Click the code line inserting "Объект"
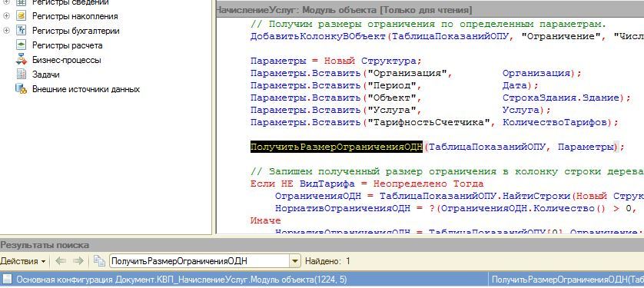This screenshot has width=644, height=288. 440,98
